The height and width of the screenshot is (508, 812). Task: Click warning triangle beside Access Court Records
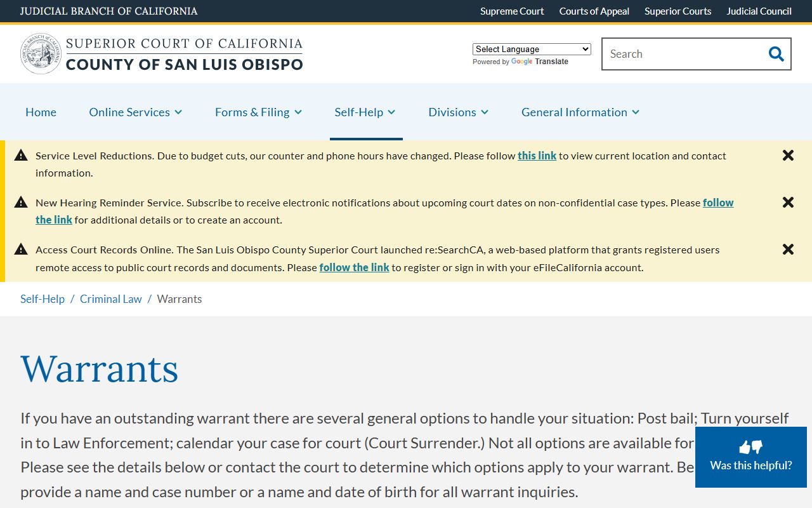click(x=21, y=249)
